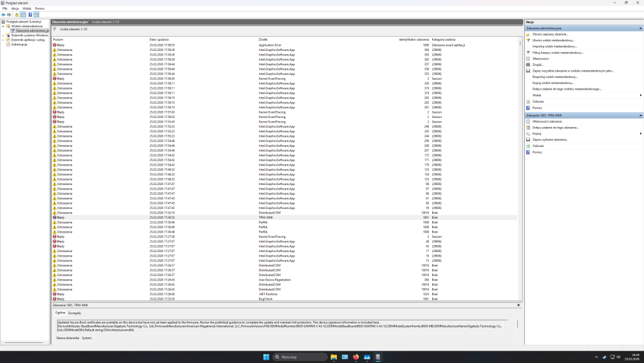644x363 pixels.
Task: Open the 'Widok' submenu arrow in actions pane
Action: [641, 95]
